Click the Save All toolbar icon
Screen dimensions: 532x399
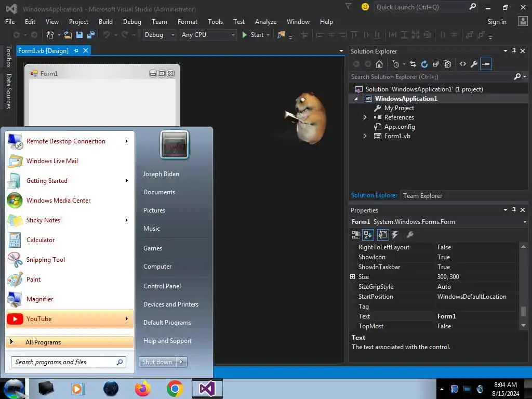90,35
